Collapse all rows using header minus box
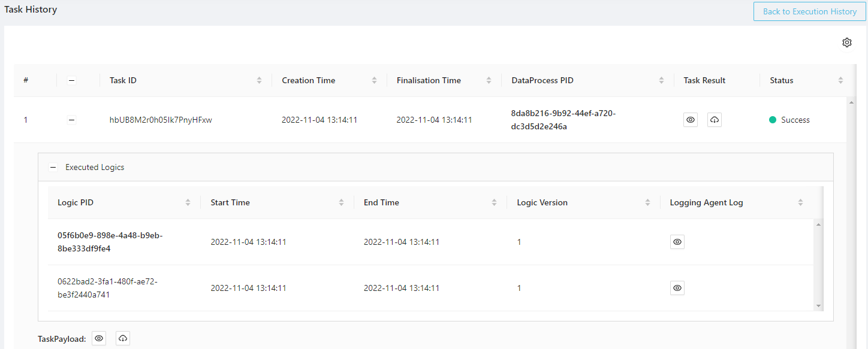The width and height of the screenshot is (868, 349). [71, 80]
